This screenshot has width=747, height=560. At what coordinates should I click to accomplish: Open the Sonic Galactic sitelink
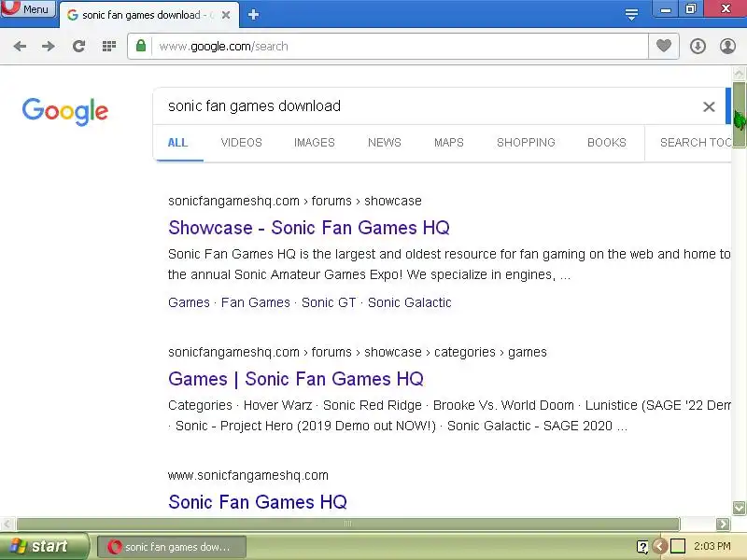coord(409,302)
